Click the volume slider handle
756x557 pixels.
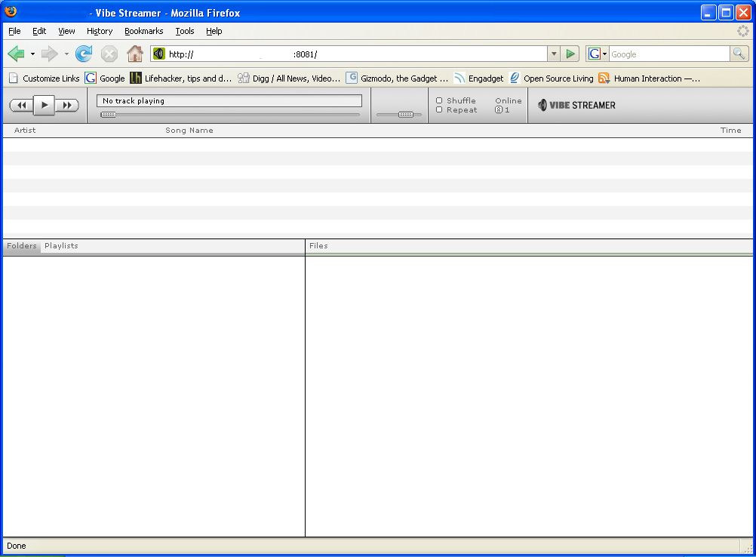tap(405, 115)
